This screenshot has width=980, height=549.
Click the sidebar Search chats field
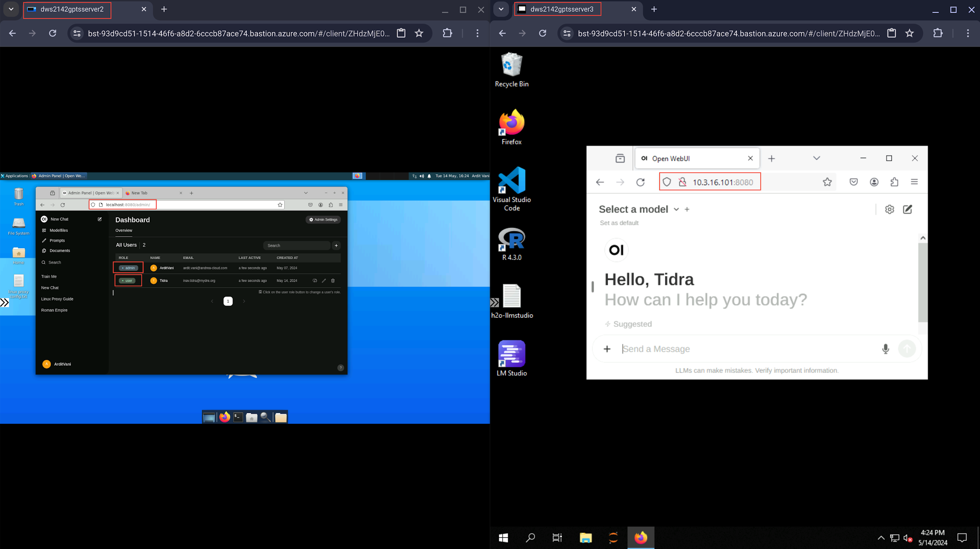point(72,263)
